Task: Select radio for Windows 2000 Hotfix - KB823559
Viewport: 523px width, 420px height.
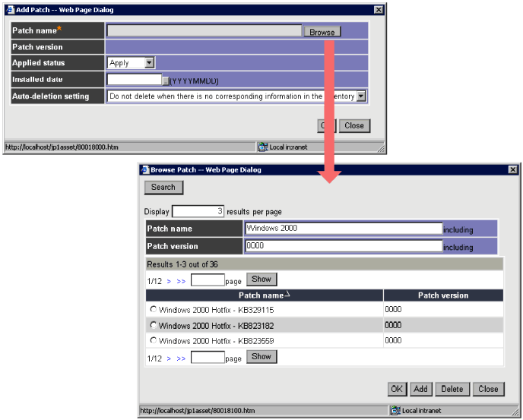Action: tap(153, 340)
